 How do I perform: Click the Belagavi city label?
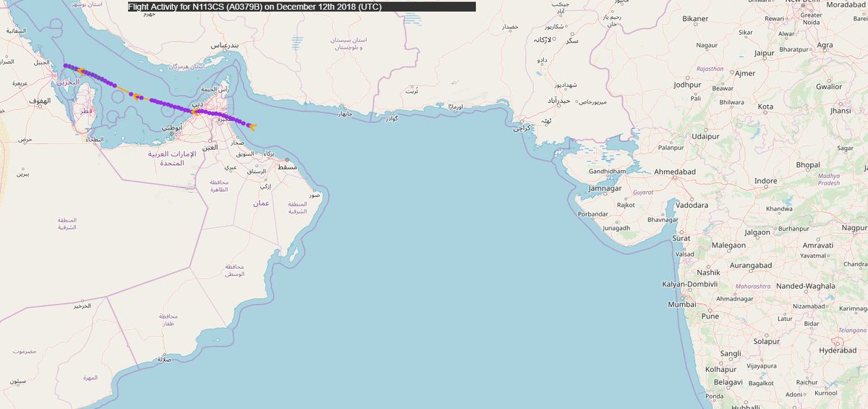(x=728, y=381)
